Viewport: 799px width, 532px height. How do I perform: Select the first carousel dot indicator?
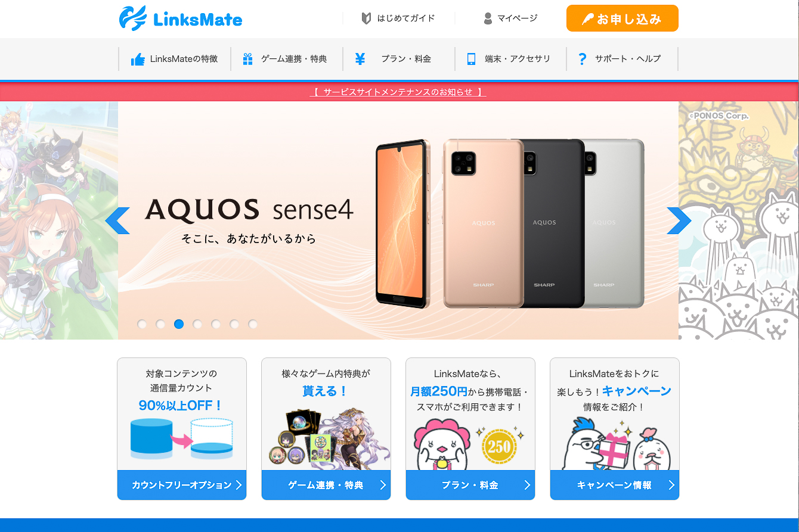pyautogui.click(x=142, y=324)
